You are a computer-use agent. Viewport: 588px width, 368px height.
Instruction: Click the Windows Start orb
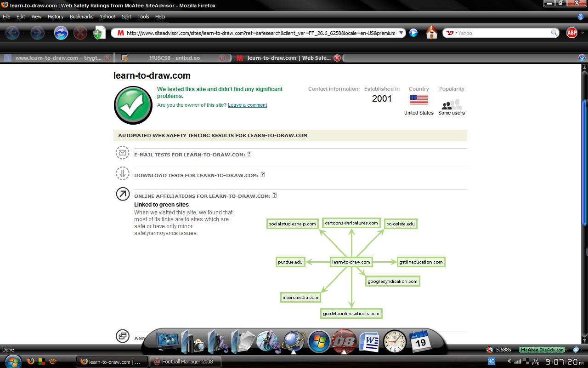[x=12, y=361]
